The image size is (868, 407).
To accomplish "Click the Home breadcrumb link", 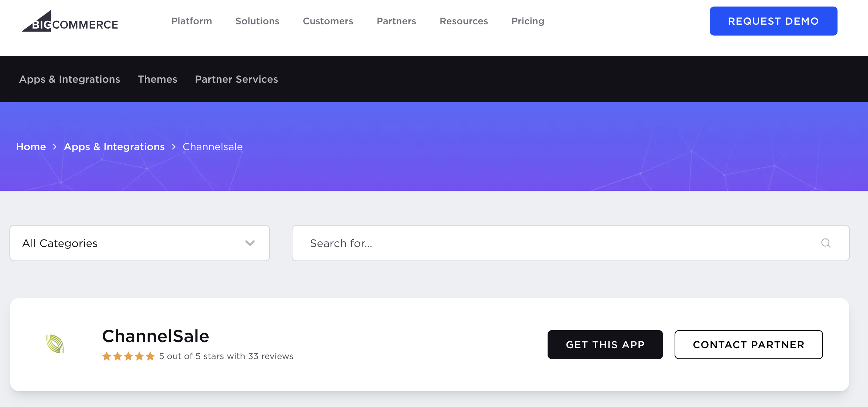I will (x=31, y=146).
